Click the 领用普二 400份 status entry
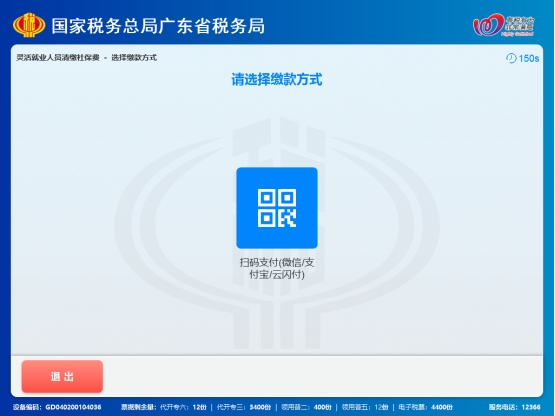555x416 pixels. tap(306, 407)
